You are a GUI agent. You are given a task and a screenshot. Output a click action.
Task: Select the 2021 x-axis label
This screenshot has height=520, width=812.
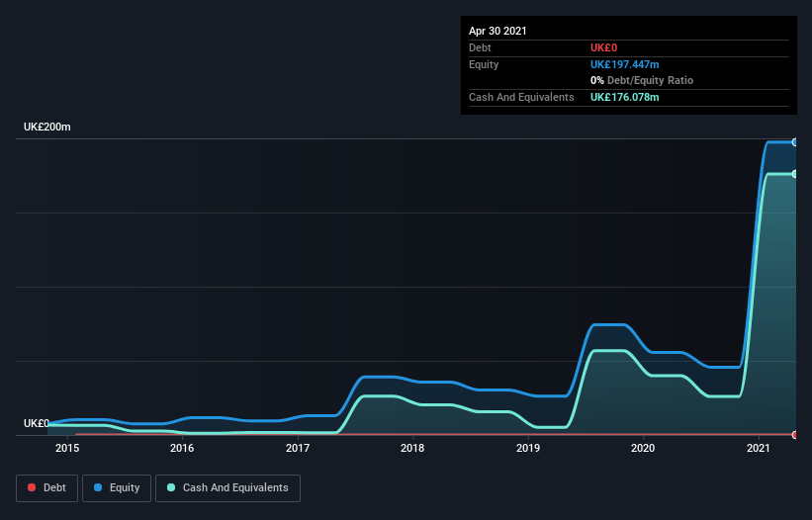[x=759, y=448]
